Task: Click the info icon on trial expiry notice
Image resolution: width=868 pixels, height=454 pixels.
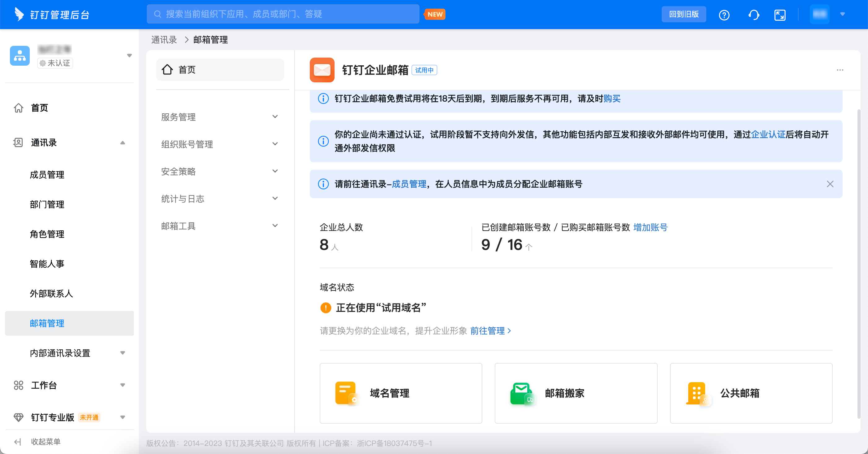Action: tap(323, 98)
